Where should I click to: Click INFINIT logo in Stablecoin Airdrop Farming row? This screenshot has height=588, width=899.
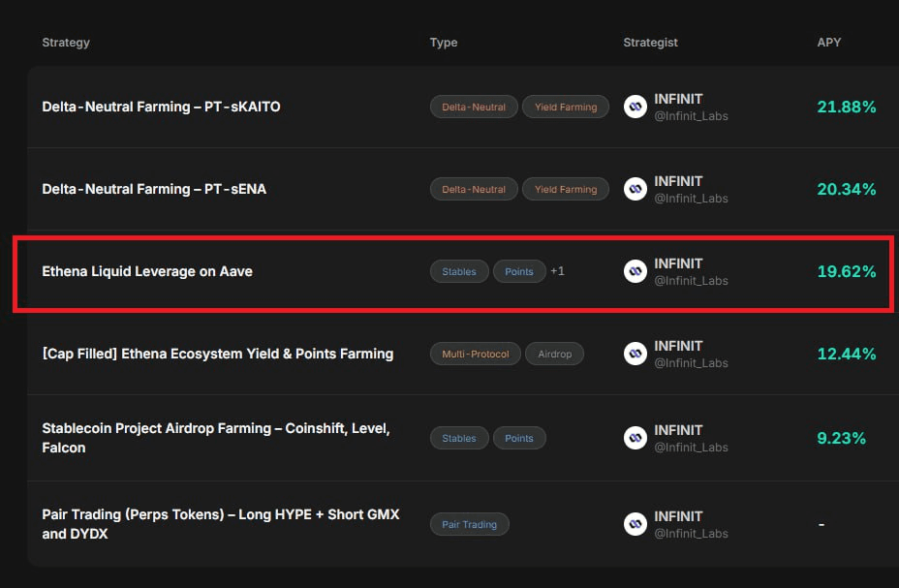[635, 439]
